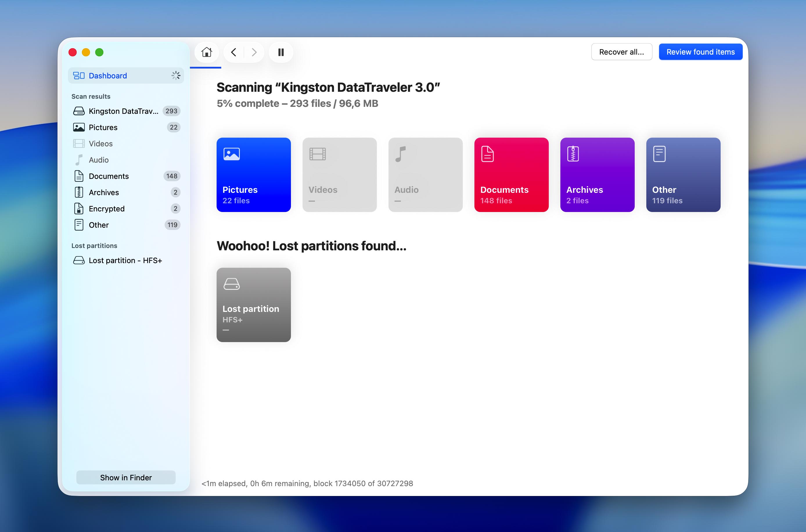Click the scan progress bar under toolbar
Screen dimensions: 806x532
pyautogui.click(x=206, y=68)
